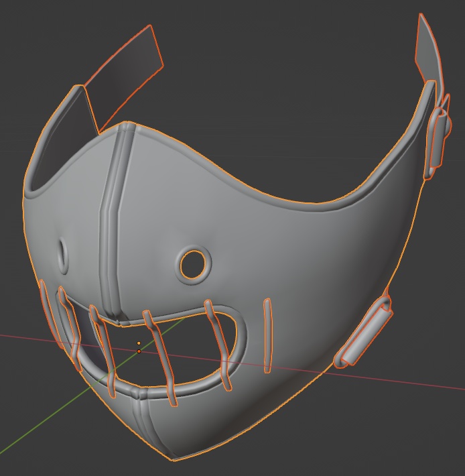465x476 pixels.
Task: Click the buckle clip on upper right strap
Action: pyautogui.click(x=438, y=138)
